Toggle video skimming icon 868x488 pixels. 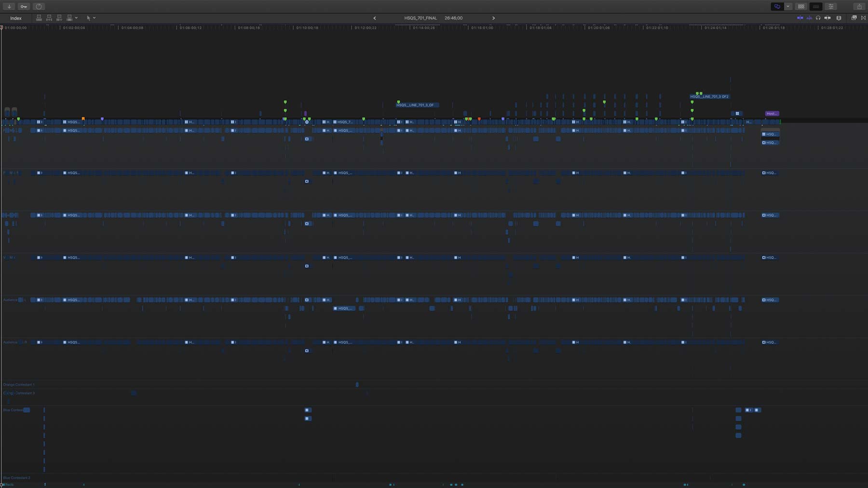pos(800,18)
